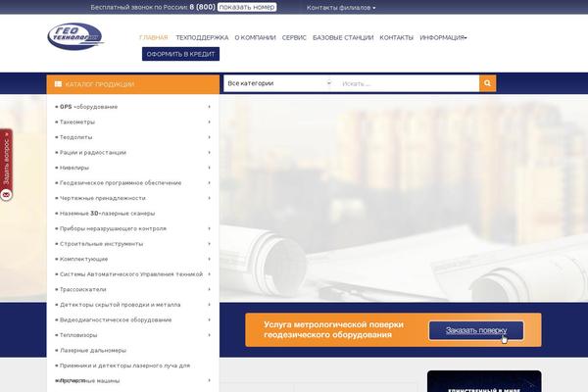Open the Трассоискатели category
The image size is (588, 392).
coord(83,290)
